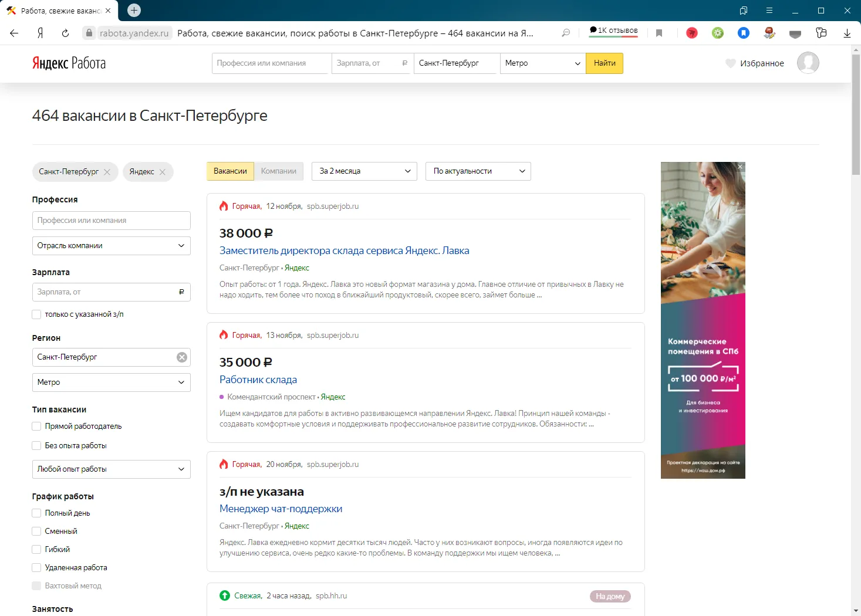The width and height of the screenshot is (861, 616).
Task: Click the yellow Найти button
Action: coord(605,63)
